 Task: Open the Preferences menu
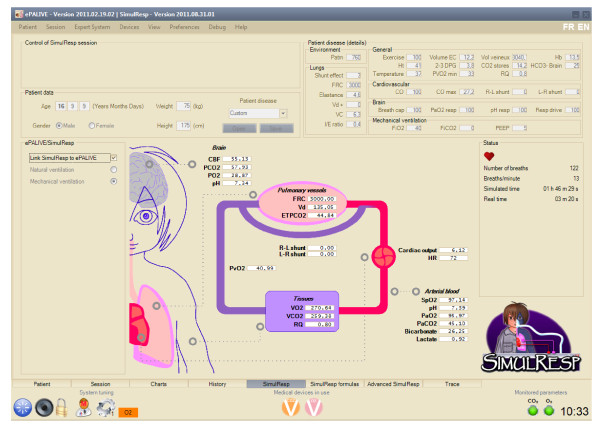(x=184, y=27)
